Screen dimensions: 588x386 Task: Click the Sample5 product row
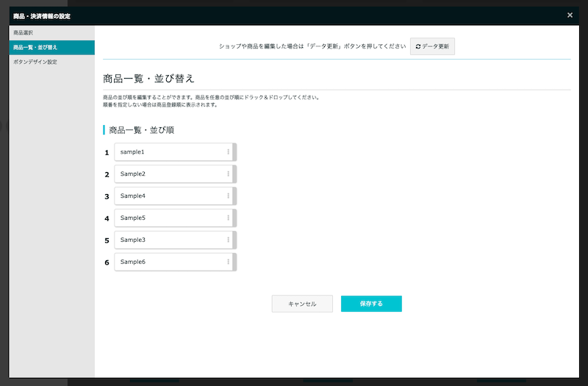coord(169,218)
